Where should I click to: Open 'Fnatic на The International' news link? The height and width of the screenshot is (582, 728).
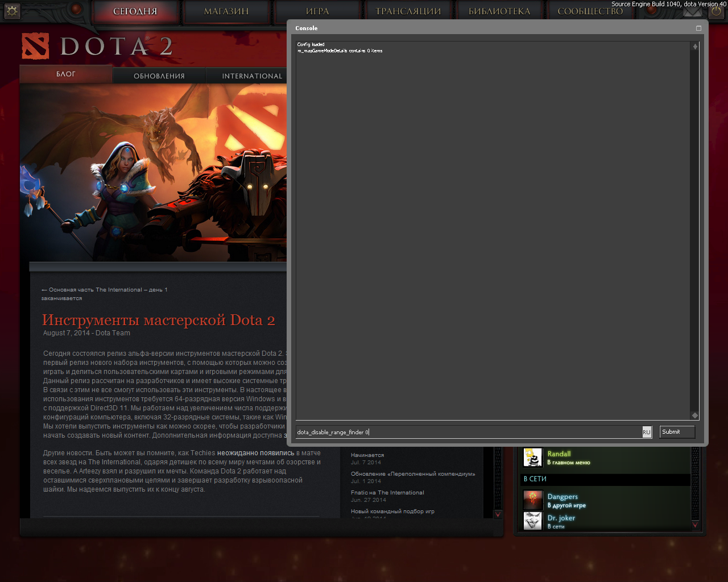(387, 493)
